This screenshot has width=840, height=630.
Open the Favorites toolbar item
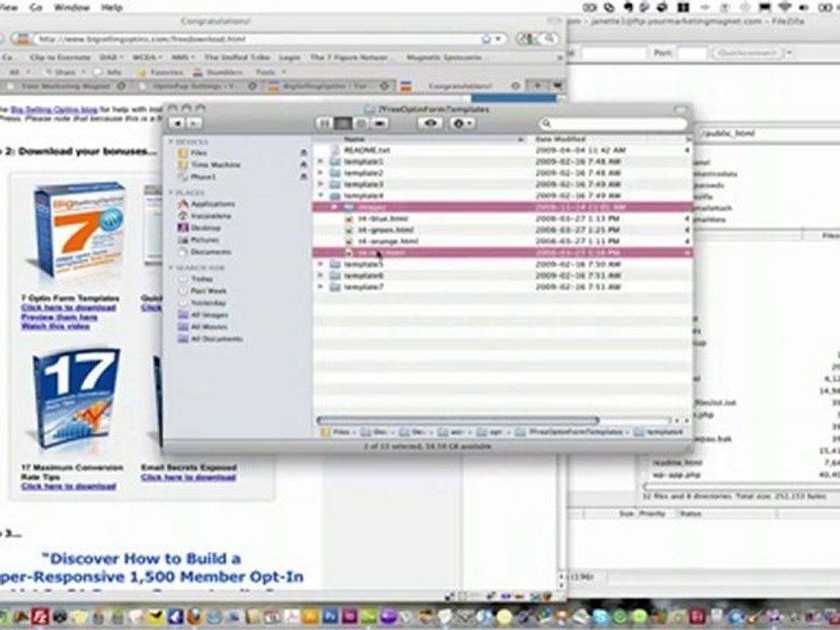click(159, 72)
